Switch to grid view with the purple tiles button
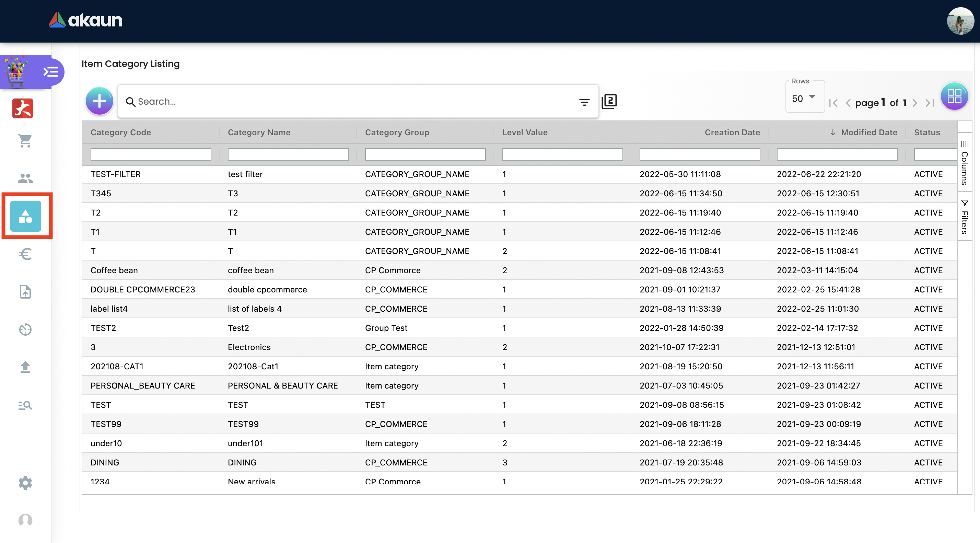This screenshot has height=543, width=980. pos(954,96)
